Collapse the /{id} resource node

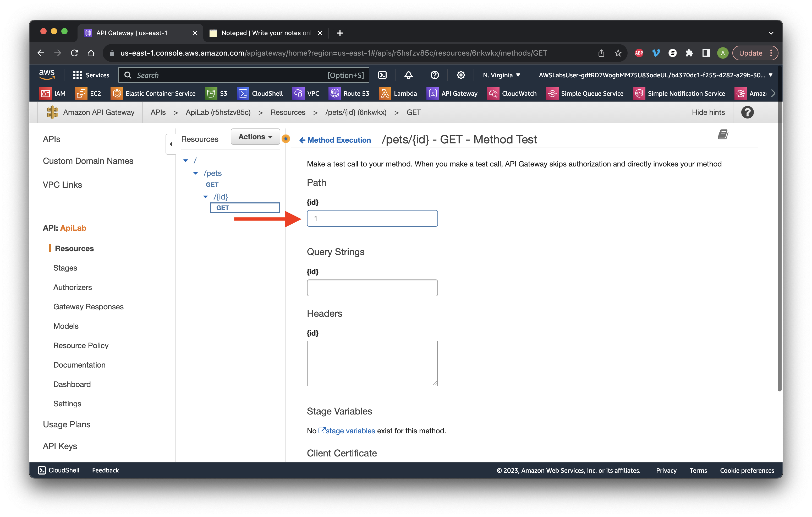click(205, 197)
